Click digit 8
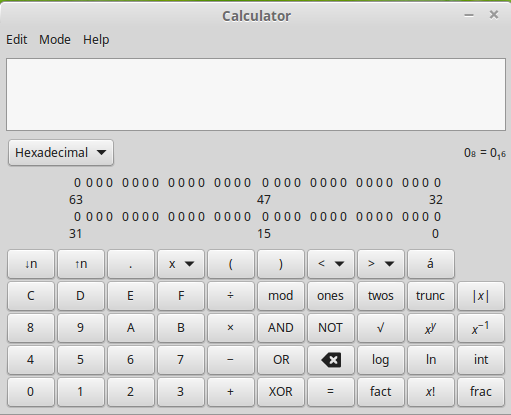 (x=31, y=328)
